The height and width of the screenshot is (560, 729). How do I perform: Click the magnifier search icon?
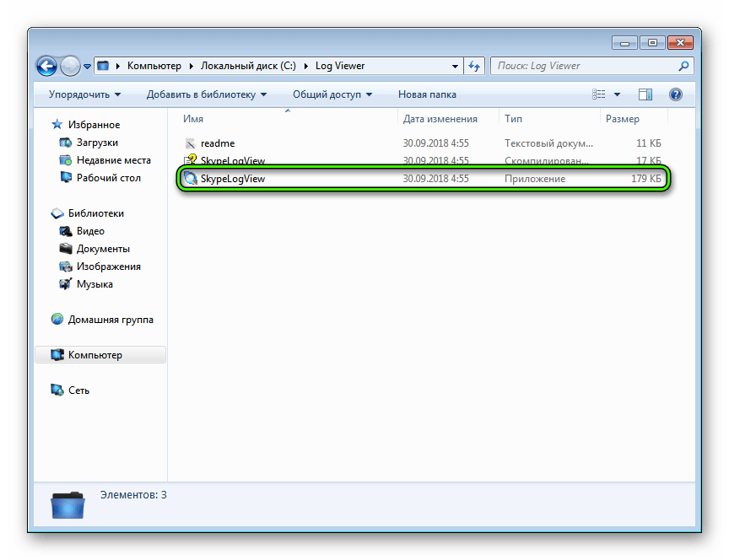(x=684, y=66)
